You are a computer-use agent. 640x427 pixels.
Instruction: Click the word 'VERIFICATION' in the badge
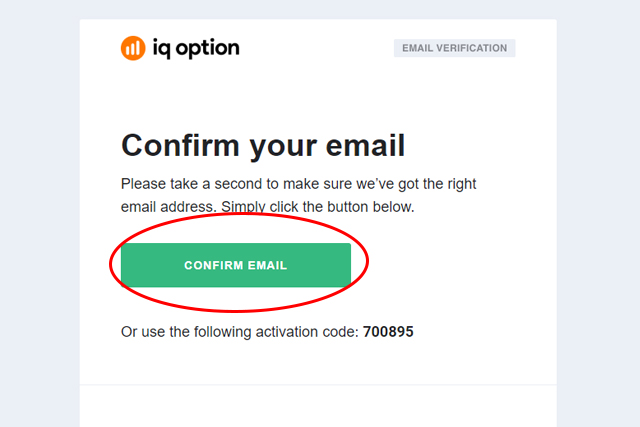[471, 48]
